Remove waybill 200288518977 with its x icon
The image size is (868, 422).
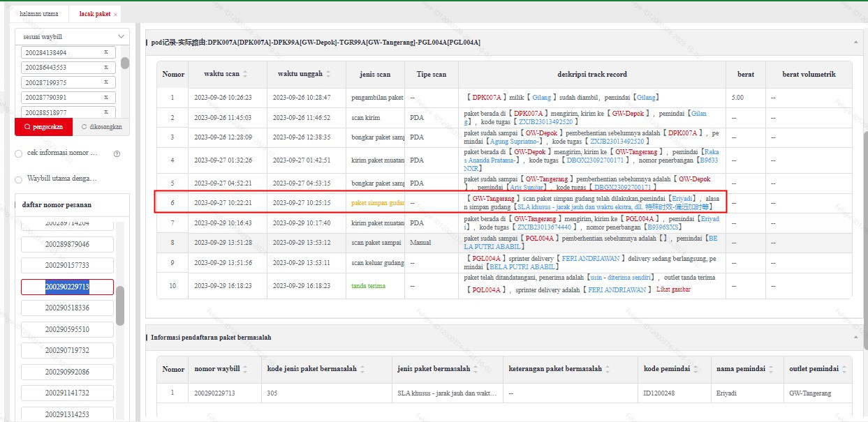[x=106, y=112]
